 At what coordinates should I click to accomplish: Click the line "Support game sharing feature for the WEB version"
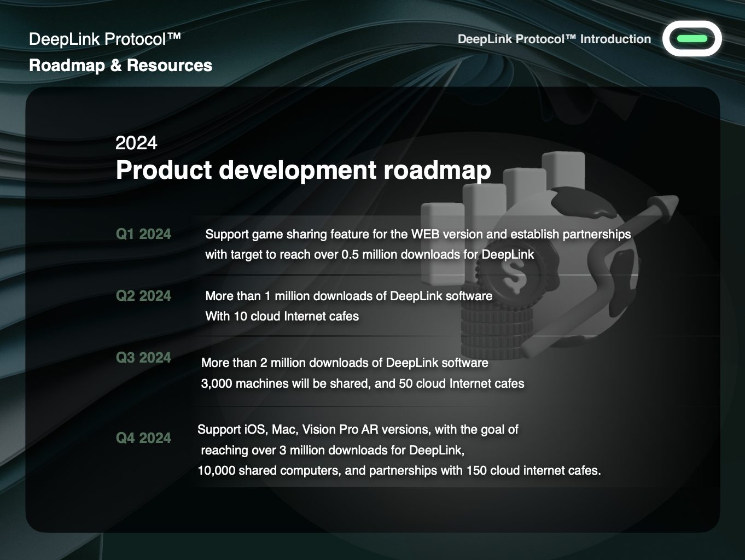[418, 235]
